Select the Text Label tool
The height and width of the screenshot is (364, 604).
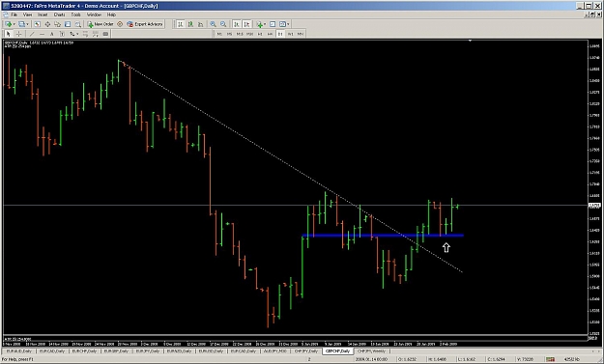coord(62,34)
